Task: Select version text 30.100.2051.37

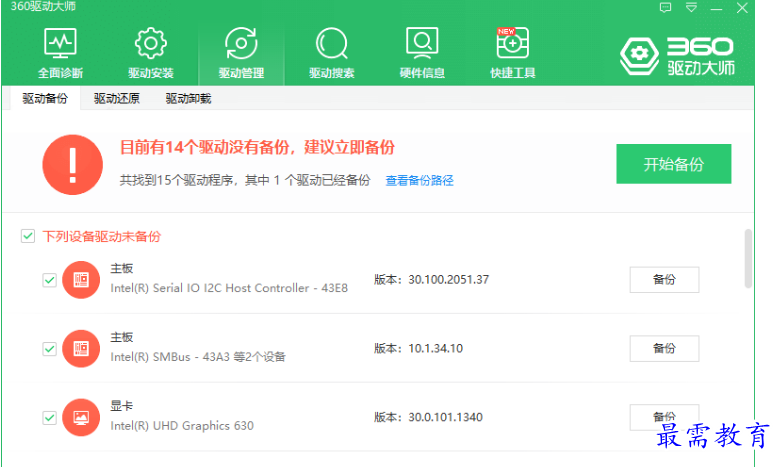Action: click(x=449, y=280)
